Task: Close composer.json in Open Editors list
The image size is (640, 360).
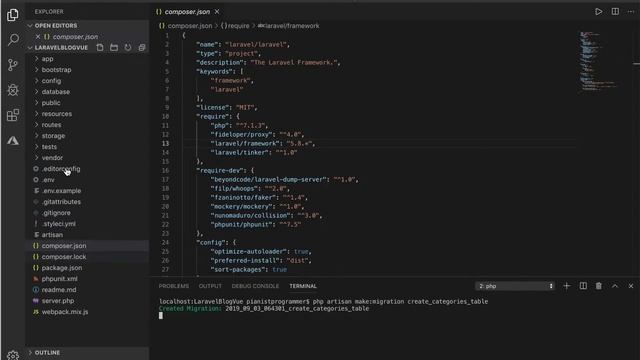Action: pyautogui.click(x=38, y=37)
